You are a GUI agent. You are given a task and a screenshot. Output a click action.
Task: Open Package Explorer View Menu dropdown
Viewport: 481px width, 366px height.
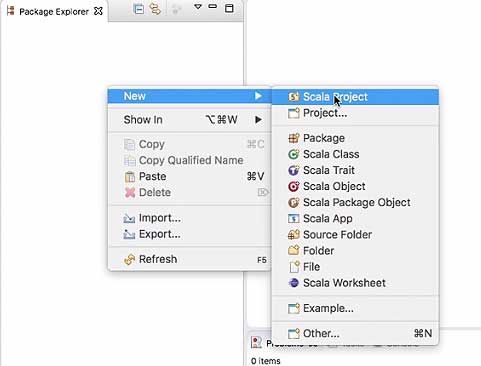(x=198, y=7)
